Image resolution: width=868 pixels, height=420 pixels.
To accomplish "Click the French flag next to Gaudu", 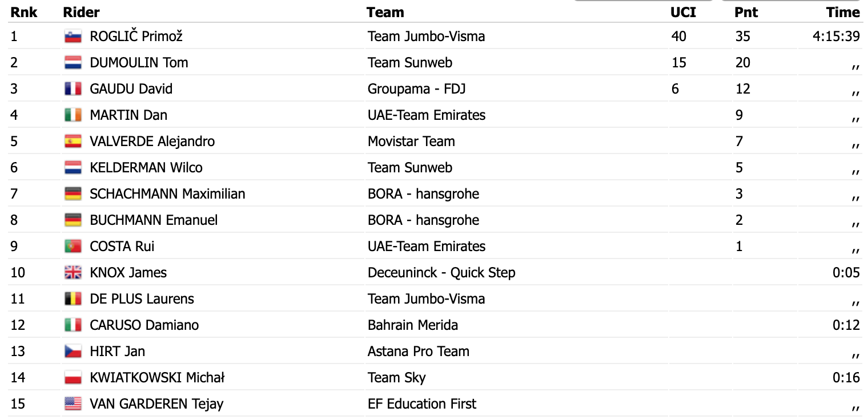I will (73, 89).
